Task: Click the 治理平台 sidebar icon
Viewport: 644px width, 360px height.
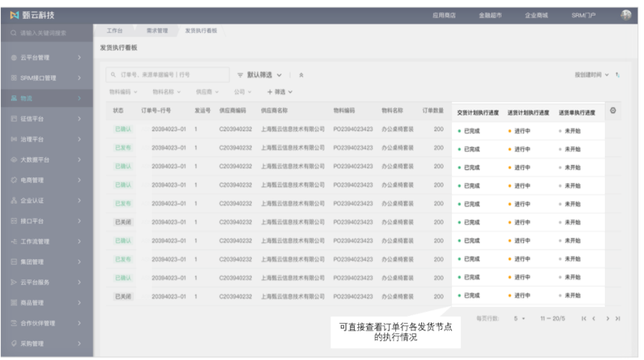Action: 14,139
